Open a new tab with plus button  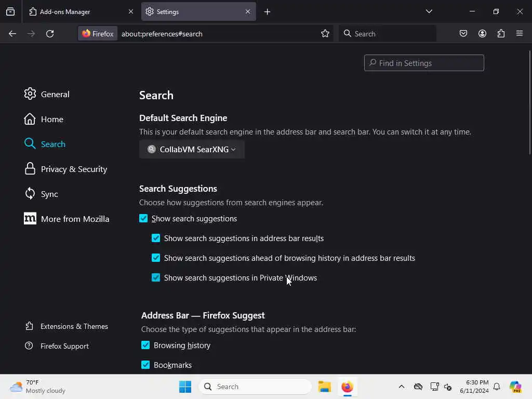[x=268, y=12]
